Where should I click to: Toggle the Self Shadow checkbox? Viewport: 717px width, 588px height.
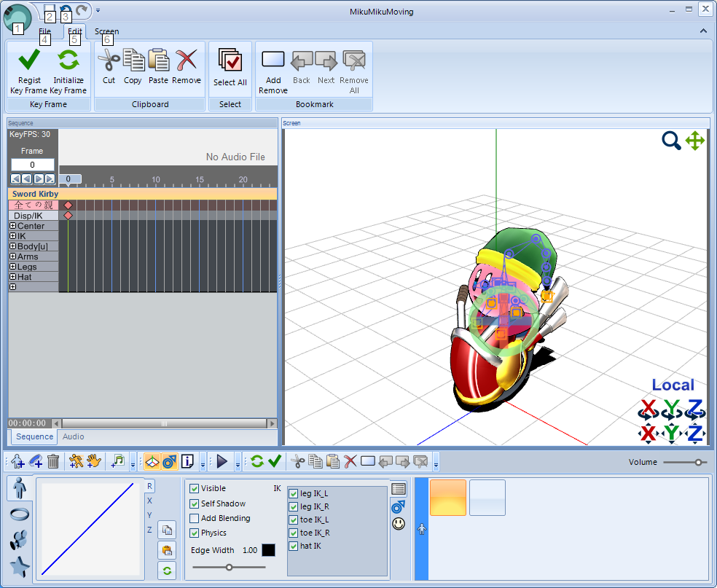tap(195, 504)
